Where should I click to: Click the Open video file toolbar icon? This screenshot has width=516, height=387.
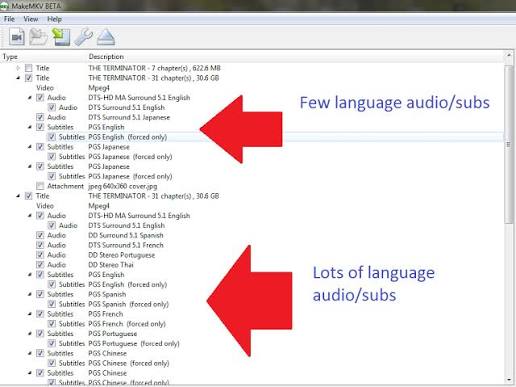click(x=17, y=37)
